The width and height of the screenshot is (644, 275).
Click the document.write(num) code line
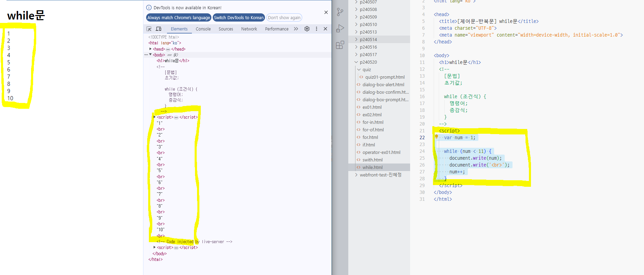[x=476, y=158]
